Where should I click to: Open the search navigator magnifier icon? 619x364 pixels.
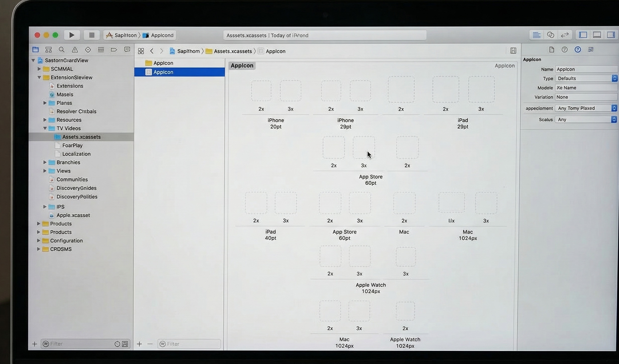click(62, 50)
